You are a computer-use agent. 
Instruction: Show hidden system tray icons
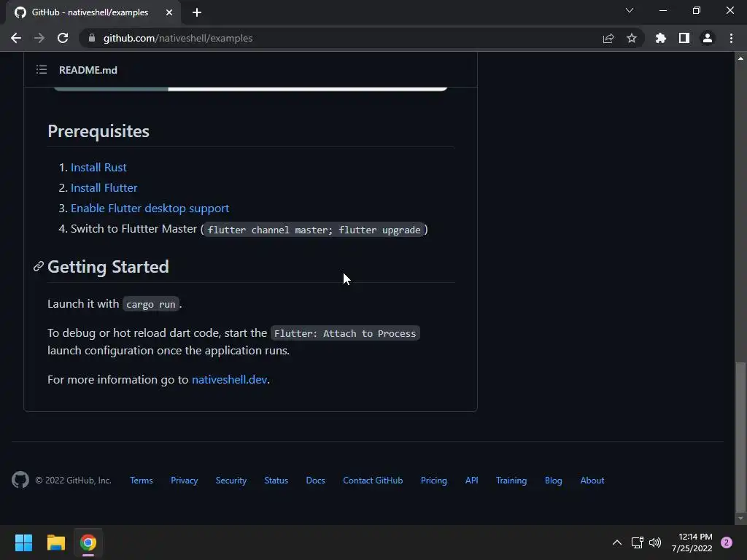coord(617,542)
